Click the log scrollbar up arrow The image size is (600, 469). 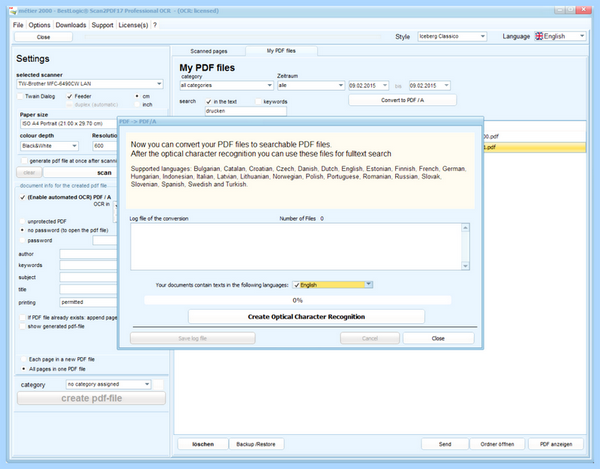(x=465, y=228)
